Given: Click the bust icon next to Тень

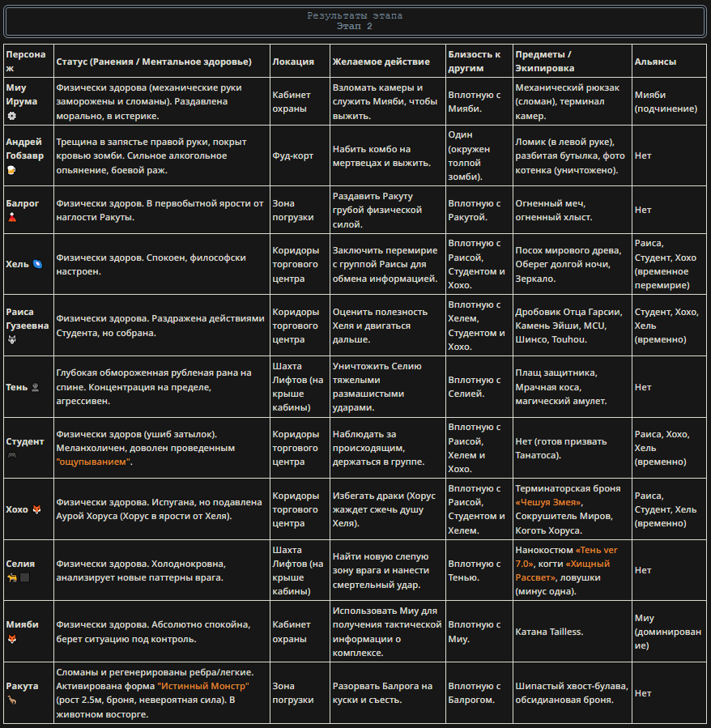Looking at the screenshot, I should [x=36, y=387].
